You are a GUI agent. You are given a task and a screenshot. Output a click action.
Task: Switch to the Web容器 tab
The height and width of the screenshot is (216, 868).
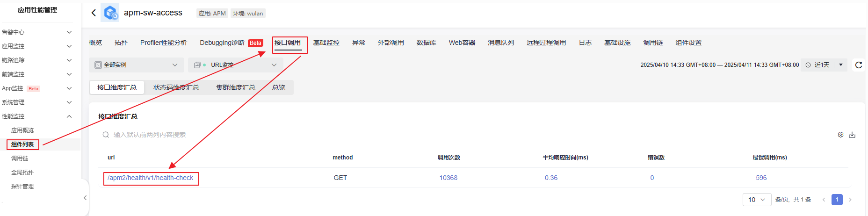(x=462, y=43)
